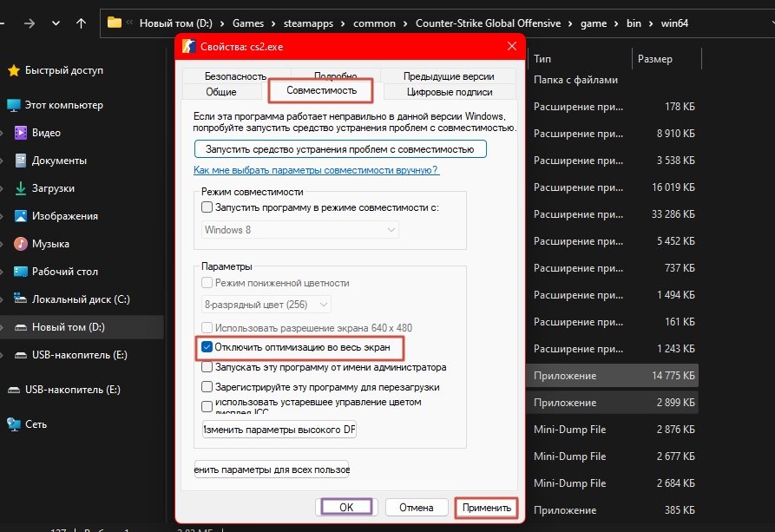This screenshot has height=532, width=775.
Task: Select Быстрый доступ in the sidebar
Action: point(64,70)
